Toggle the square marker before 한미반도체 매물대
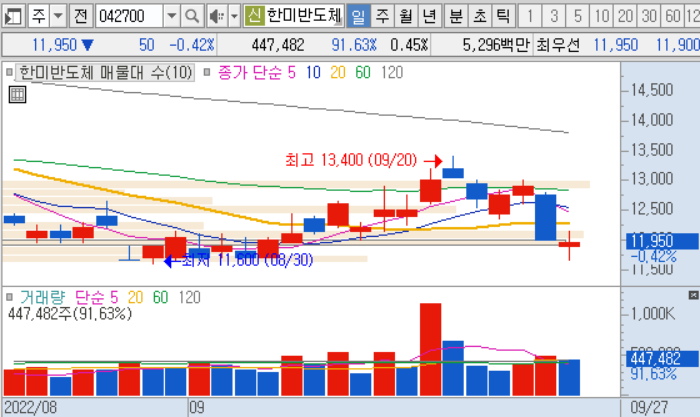Screen dimensions: 700x417 [x=9, y=72]
